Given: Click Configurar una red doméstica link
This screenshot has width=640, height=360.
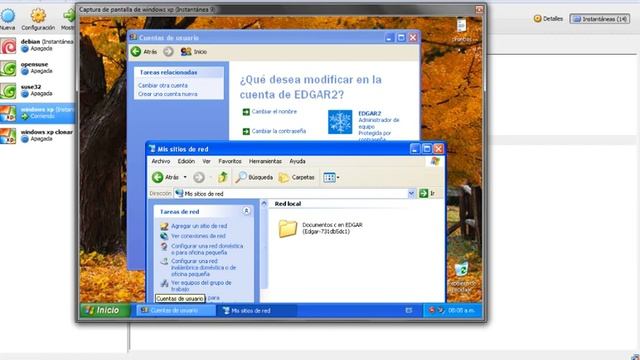Looking at the screenshot, I should [x=207, y=249].
